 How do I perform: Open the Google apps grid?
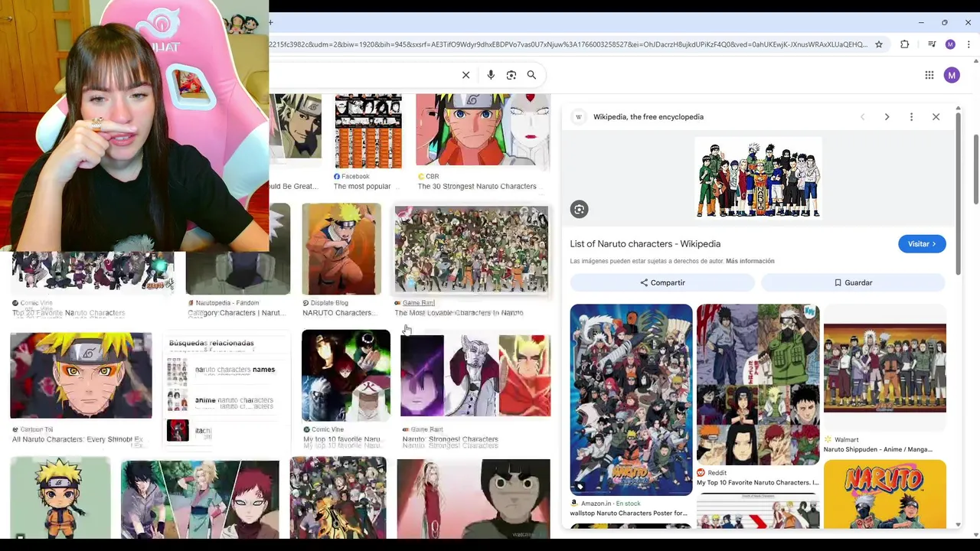click(x=929, y=75)
